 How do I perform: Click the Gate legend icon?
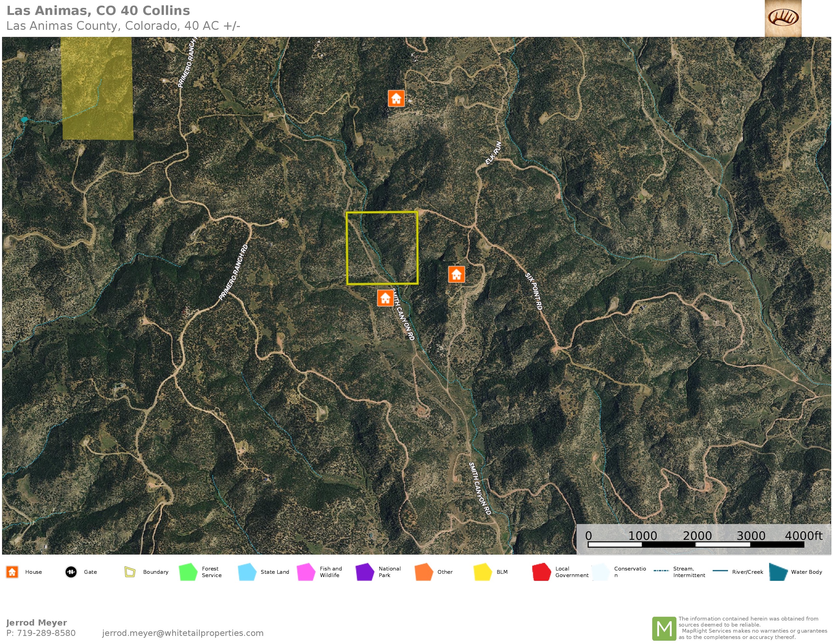click(x=71, y=572)
